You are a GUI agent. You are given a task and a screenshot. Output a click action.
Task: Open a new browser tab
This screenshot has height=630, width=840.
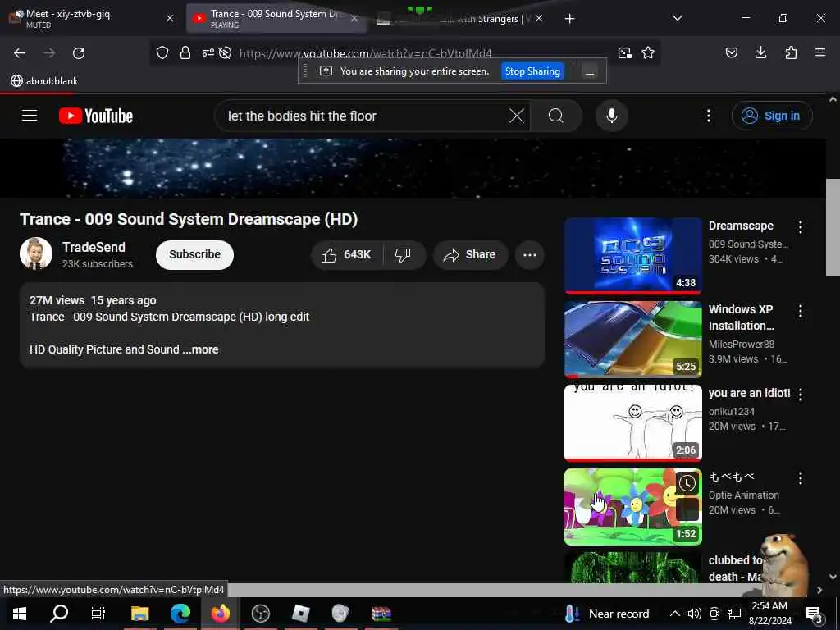(569, 19)
